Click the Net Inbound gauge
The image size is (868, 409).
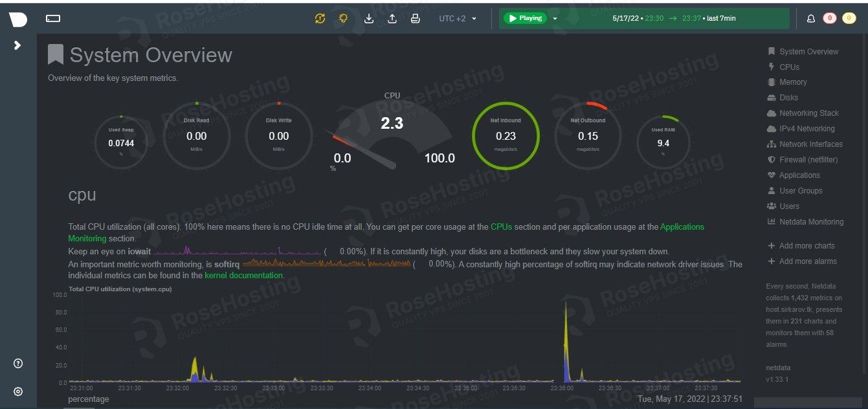pos(506,136)
